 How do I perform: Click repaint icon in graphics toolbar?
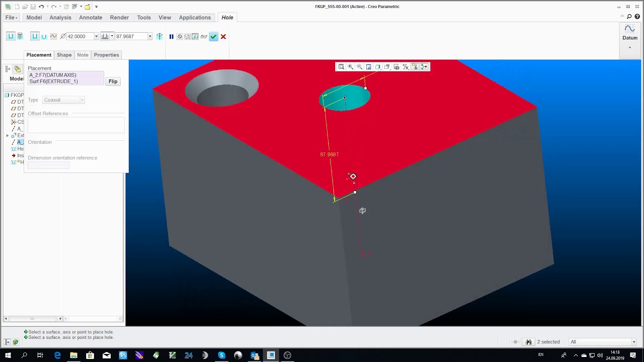click(x=369, y=67)
